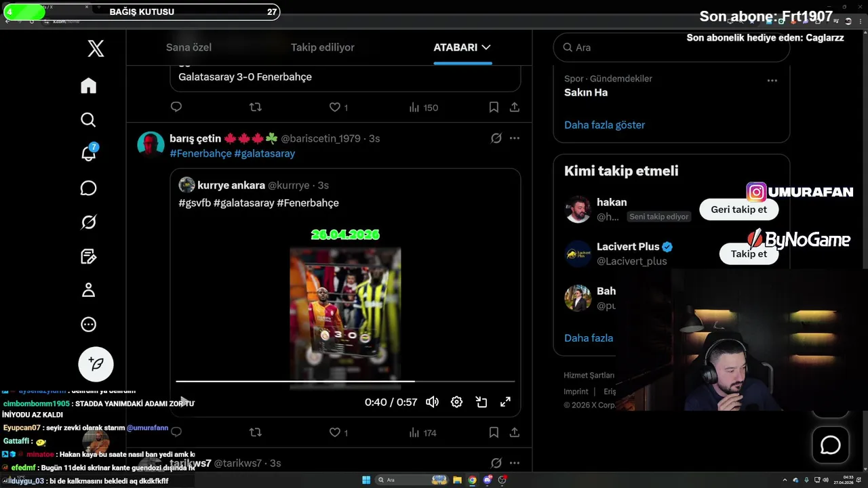Open more options on barış çetin's tweet
This screenshot has width=868, height=488.
(x=515, y=138)
